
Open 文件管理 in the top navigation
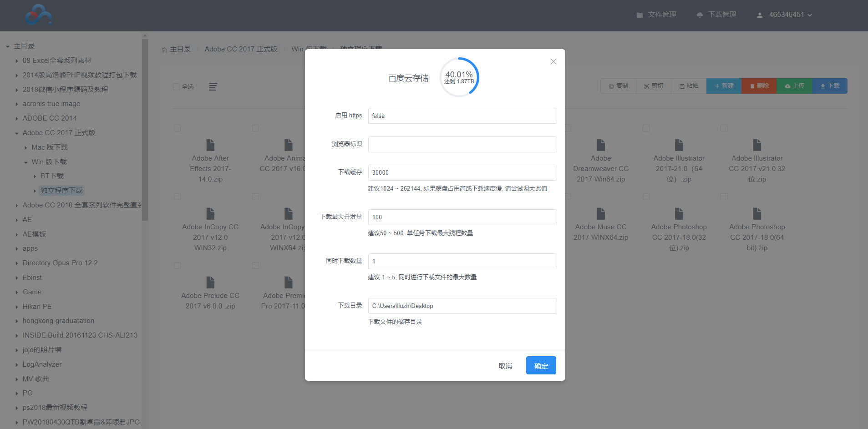(656, 15)
